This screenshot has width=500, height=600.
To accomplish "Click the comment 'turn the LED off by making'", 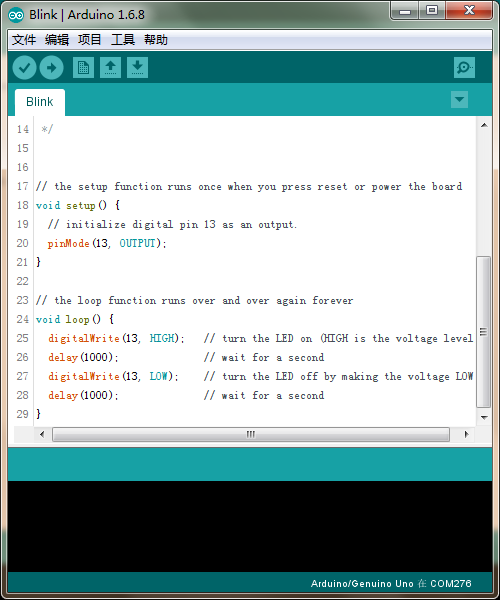I will [300, 376].
